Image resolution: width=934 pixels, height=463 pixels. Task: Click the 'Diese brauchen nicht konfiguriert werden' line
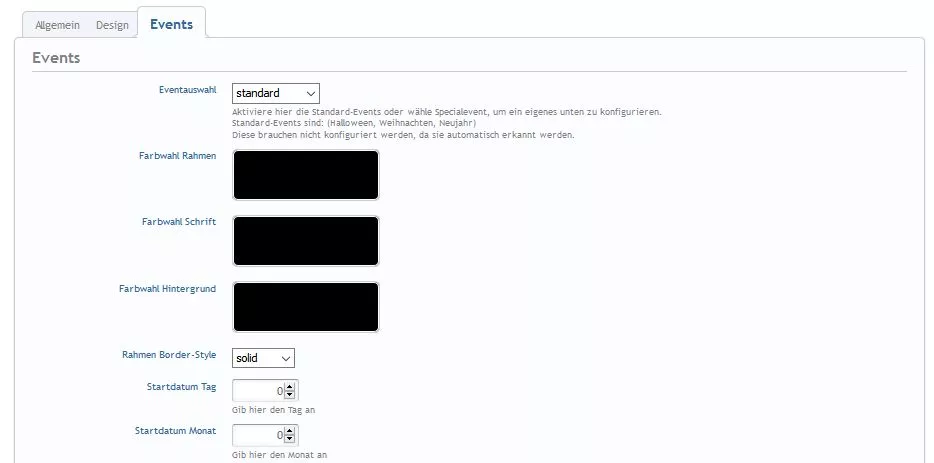tap(403, 135)
